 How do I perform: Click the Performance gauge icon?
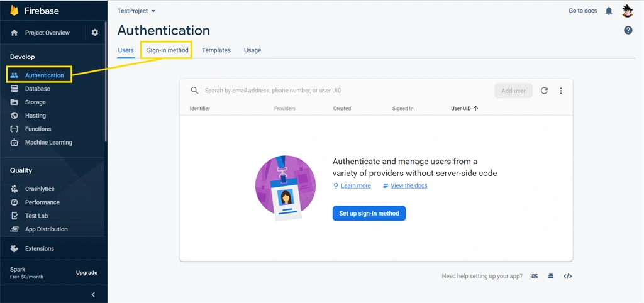14,202
